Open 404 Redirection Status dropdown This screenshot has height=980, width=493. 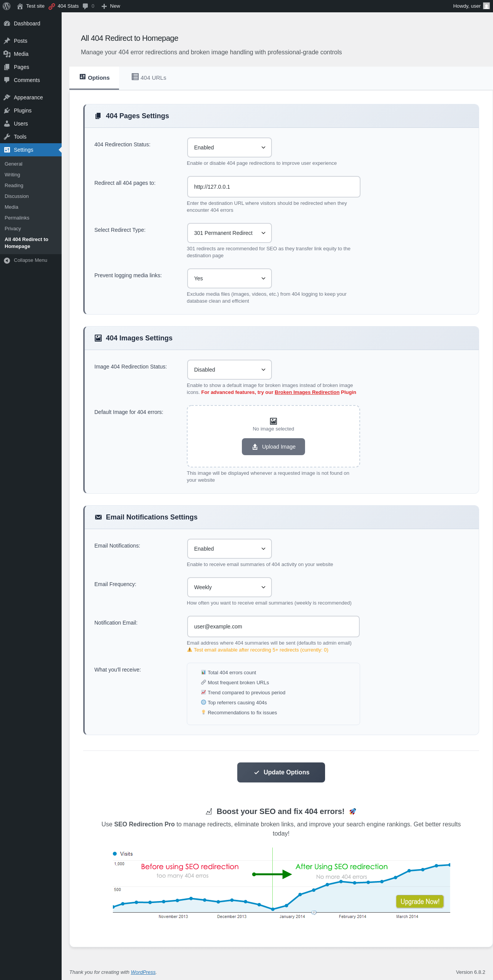[x=230, y=147]
